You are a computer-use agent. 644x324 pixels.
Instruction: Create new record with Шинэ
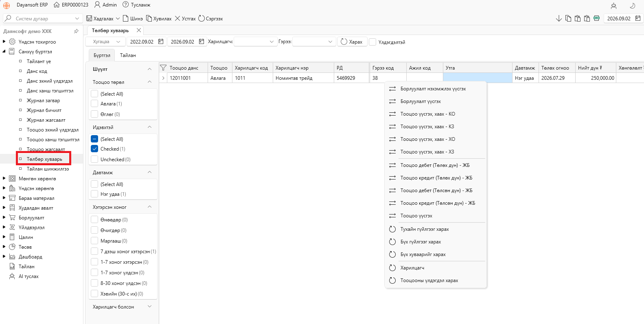[133, 19]
